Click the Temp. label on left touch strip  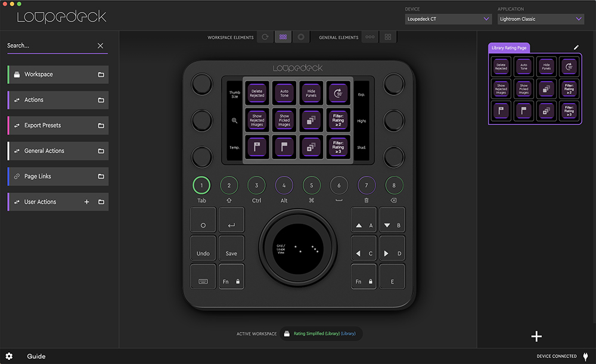tap(234, 147)
